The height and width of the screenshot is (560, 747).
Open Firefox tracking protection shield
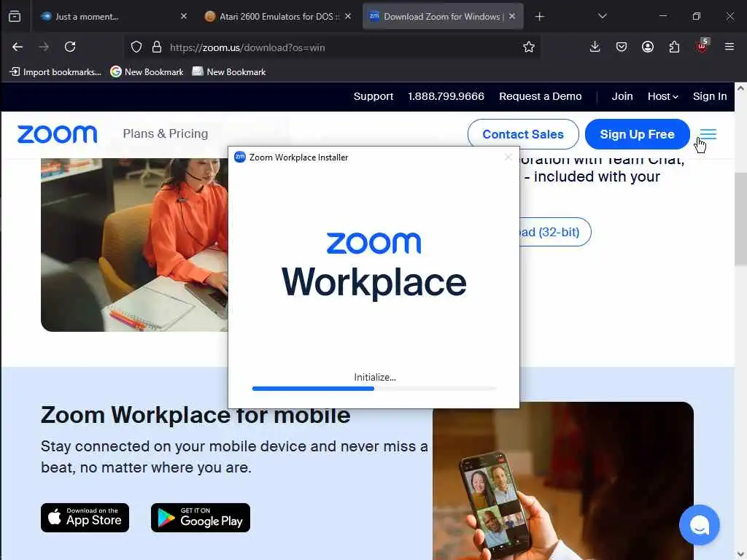(x=136, y=47)
